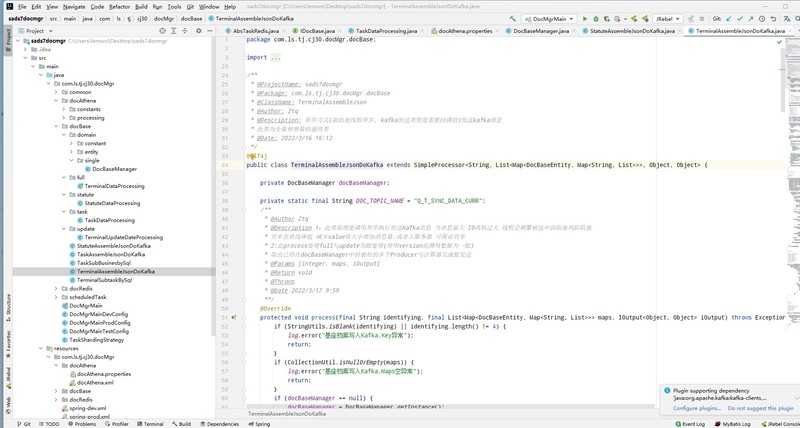
Task: Collapse the src folder in tree
Action: pyautogui.click(x=26, y=58)
